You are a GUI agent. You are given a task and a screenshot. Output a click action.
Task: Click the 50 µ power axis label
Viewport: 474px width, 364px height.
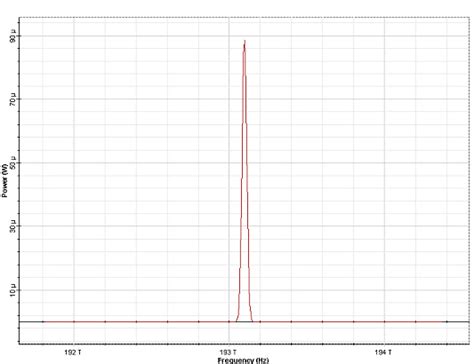(x=13, y=162)
